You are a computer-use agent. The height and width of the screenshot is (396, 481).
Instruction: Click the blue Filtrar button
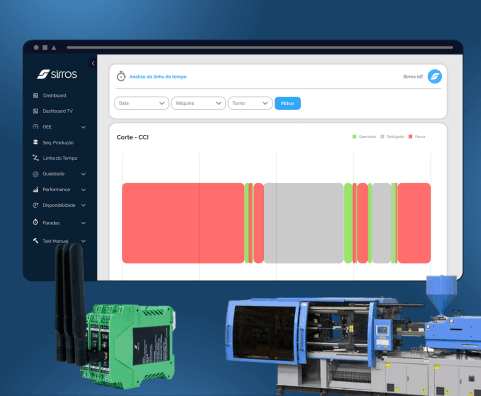[x=288, y=103]
